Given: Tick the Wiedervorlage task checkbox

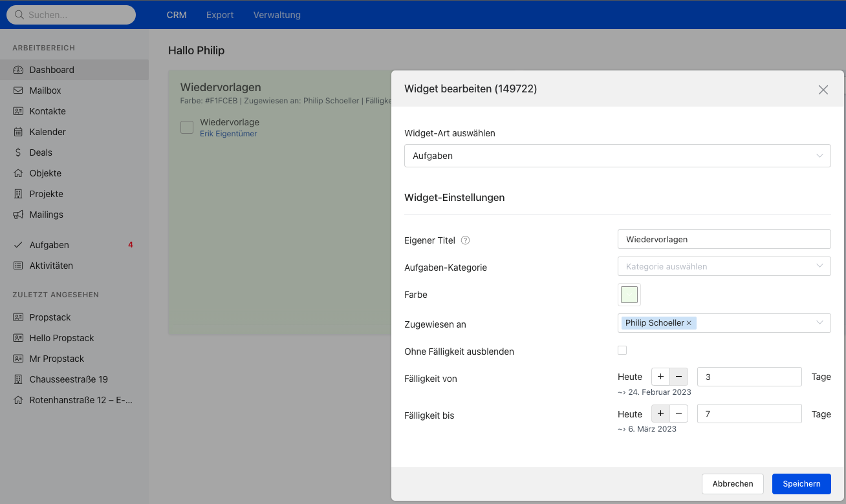Looking at the screenshot, I should 187,127.
